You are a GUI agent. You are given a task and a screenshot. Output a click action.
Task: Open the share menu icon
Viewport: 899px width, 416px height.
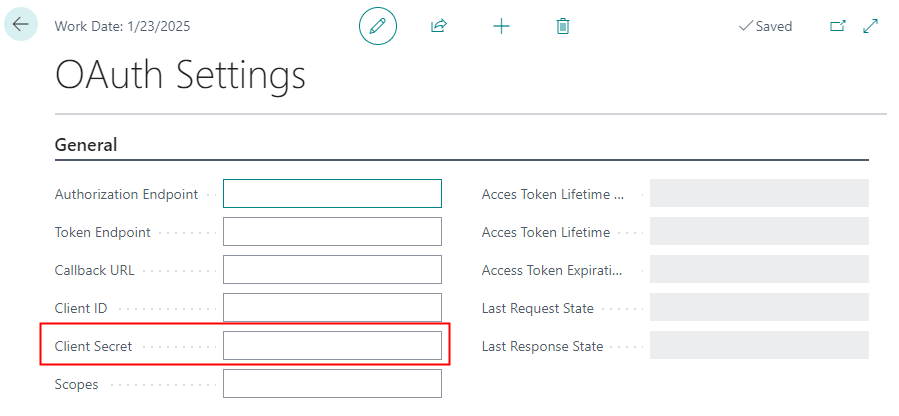[x=438, y=26]
